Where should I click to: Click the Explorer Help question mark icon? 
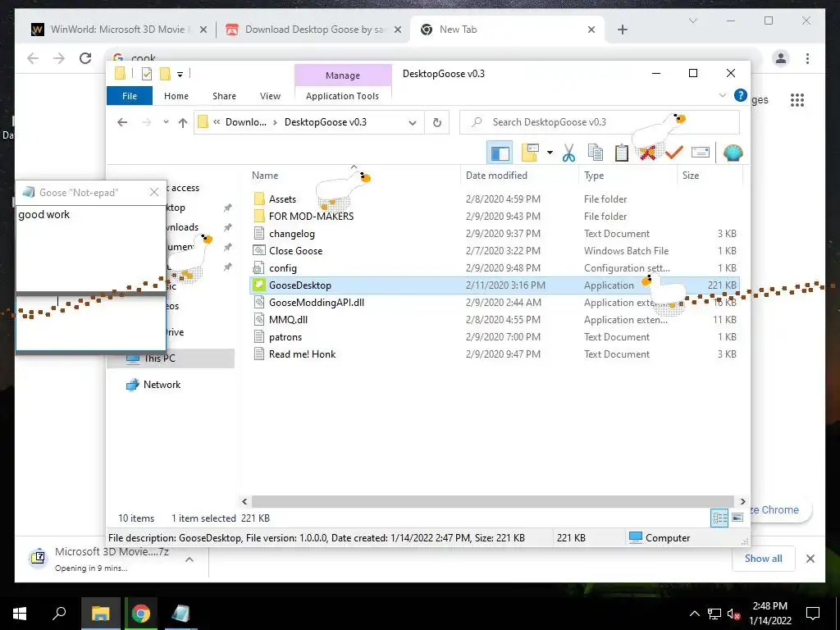tap(741, 95)
